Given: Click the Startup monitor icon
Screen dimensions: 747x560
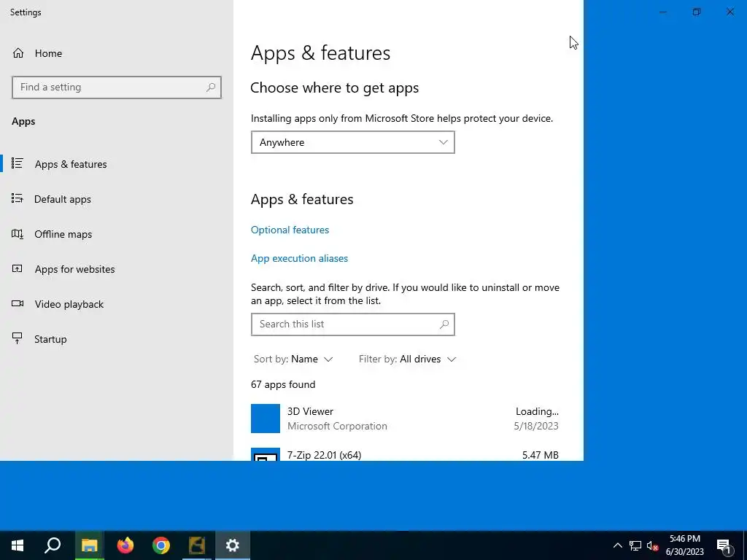Looking at the screenshot, I should tap(18, 338).
